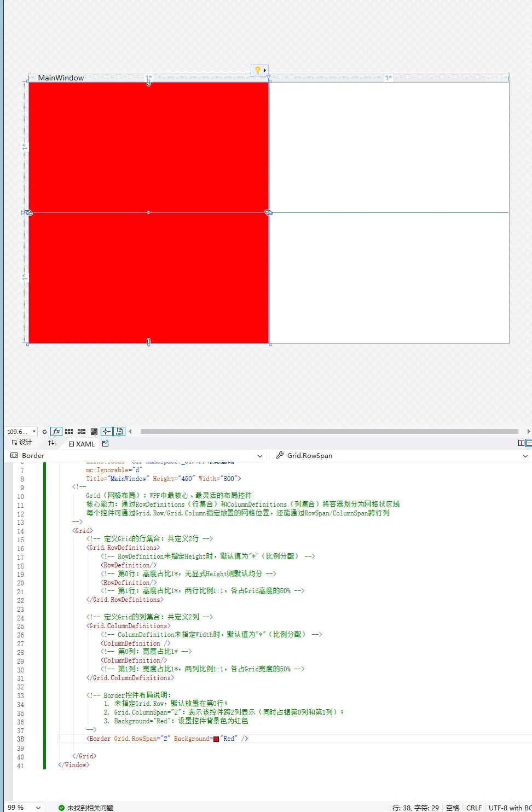Click the first <ColumnDefinition /> line
Screen dimensions: 532x812
coord(136,643)
